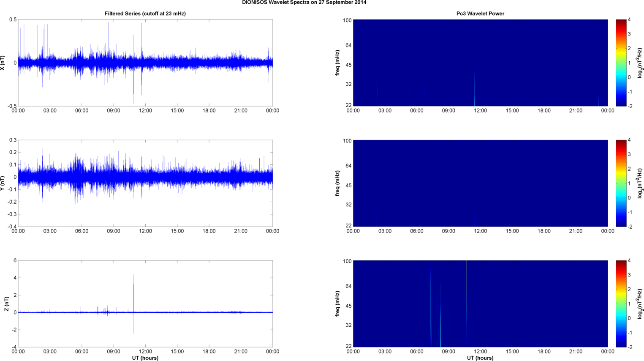Click the color bar beside the top spectrogram

[621, 63]
